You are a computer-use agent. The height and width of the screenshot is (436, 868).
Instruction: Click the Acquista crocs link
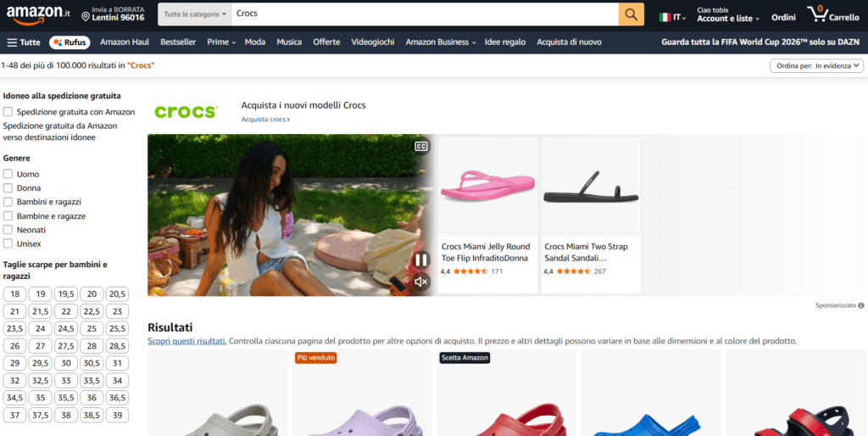[265, 119]
